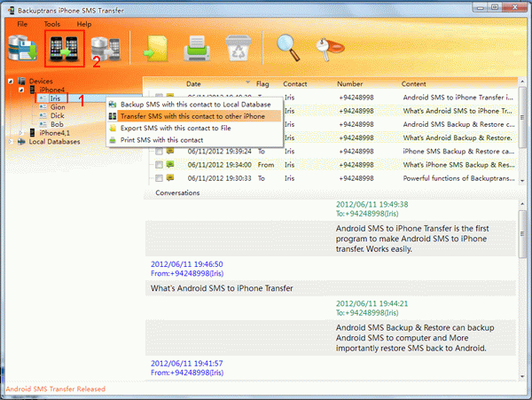Click timestamp 2012/06/11 19:49:38 in conversations
This screenshot has height=400, width=532.
372,205
